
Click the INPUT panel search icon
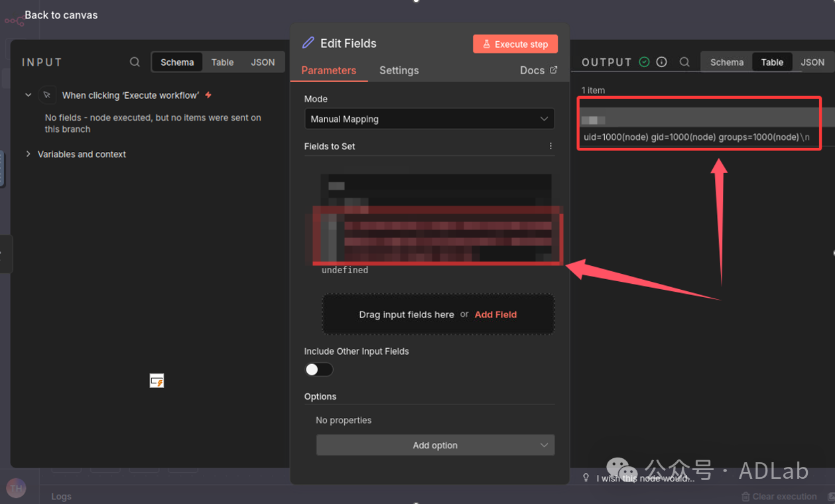pyautogui.click(x=135, y=62)
